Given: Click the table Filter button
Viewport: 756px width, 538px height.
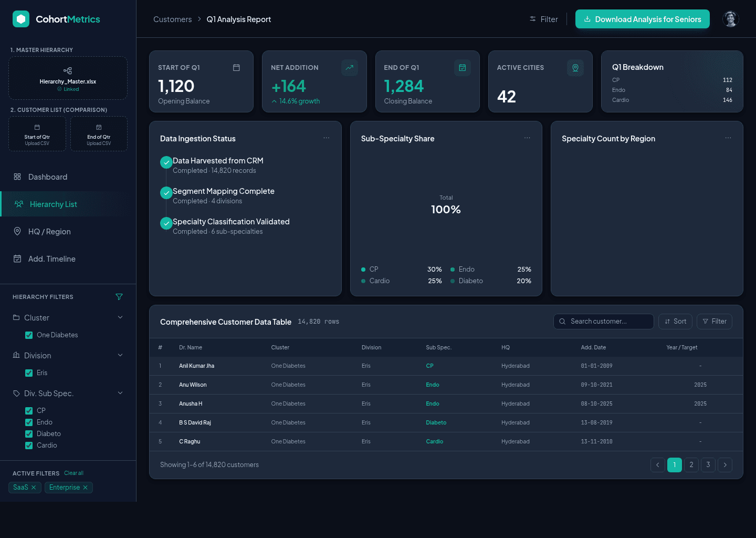Looking at the screenshot, I should pyautogui.click(x=715, y=322).
